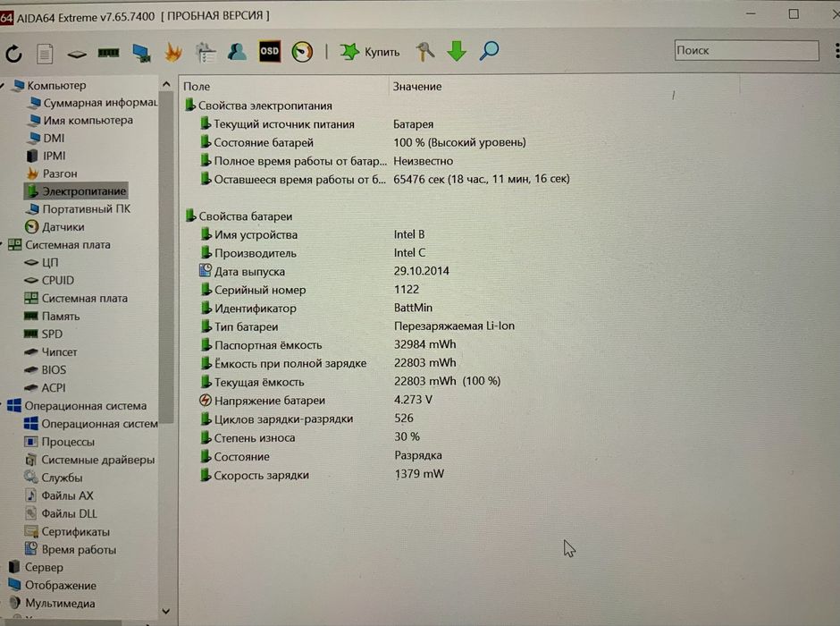
Task: Select value 22803 mWh (100 %)
Action: (448, 381)
